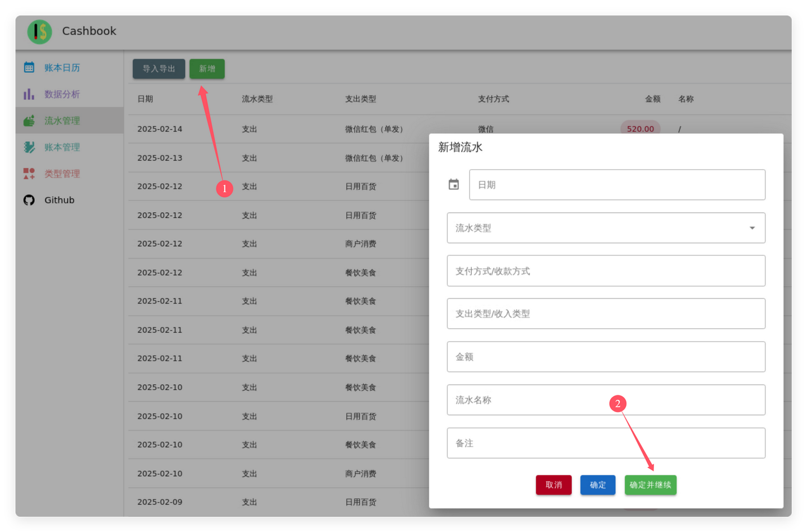Click the 金额 input field

pos(606,357)
